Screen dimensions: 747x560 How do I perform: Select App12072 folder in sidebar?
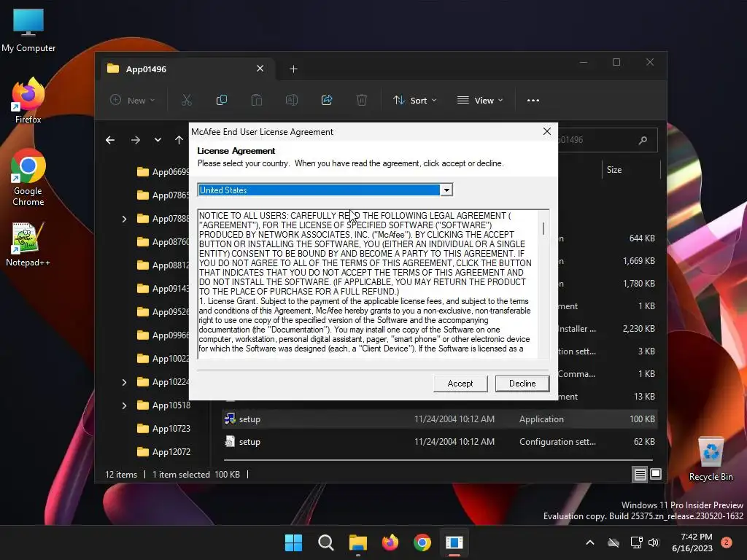click(163, 452)
